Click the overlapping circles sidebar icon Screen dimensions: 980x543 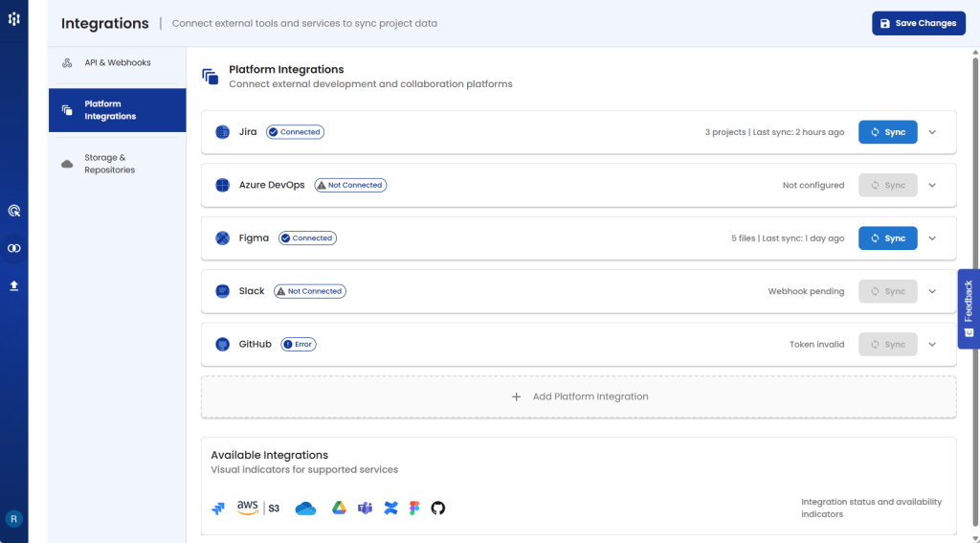(14, 248)
